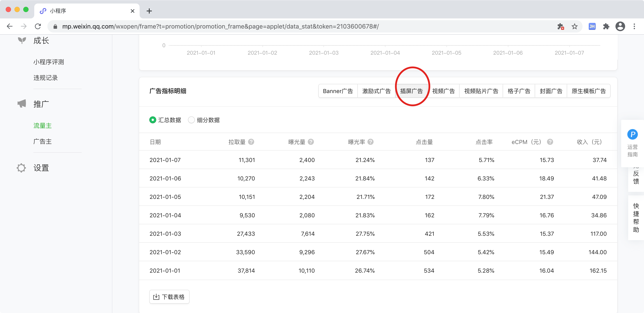Bookmark this page with the star icon
Image resolution: width=644 pixels, height=313 pixels.
pos(574,27)
